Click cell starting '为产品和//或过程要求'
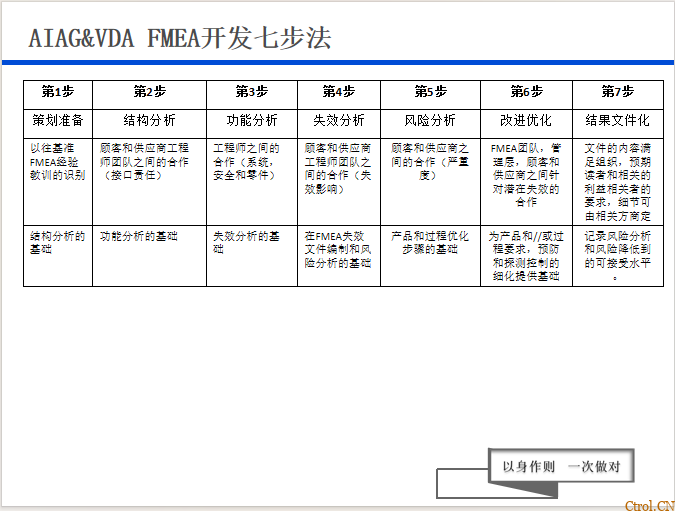The height and width of the screenshot is (511, 675). coord(526,256)
